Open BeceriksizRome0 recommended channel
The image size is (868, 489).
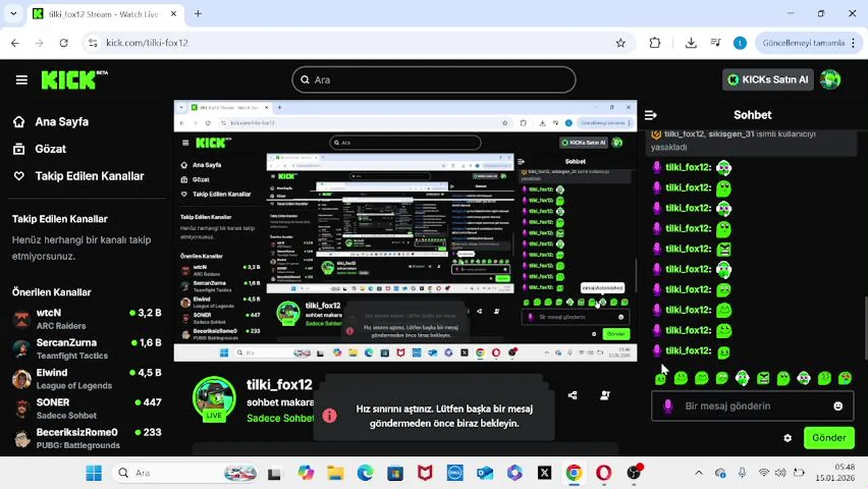pyautogui.click(x=87, y=438)
